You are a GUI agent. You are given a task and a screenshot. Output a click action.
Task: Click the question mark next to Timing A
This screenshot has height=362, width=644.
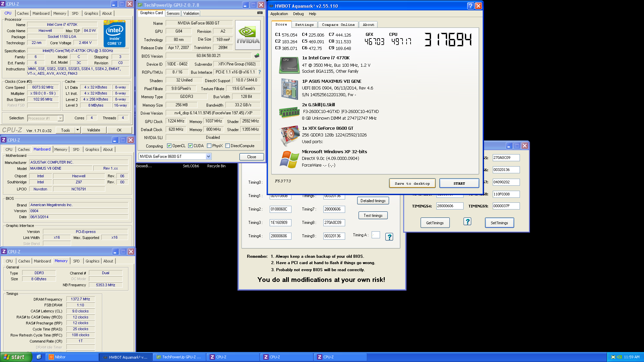click(389, 237)
